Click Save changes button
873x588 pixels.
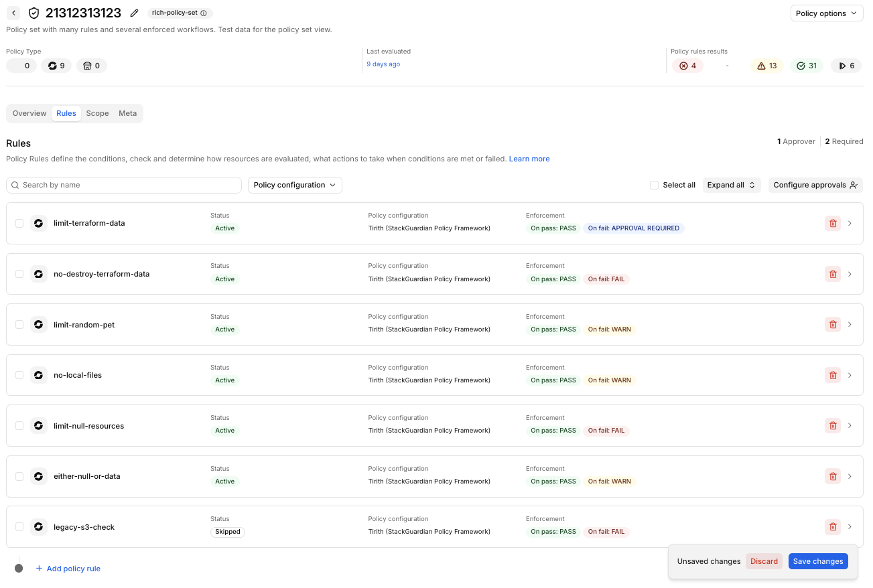point(818,561)
